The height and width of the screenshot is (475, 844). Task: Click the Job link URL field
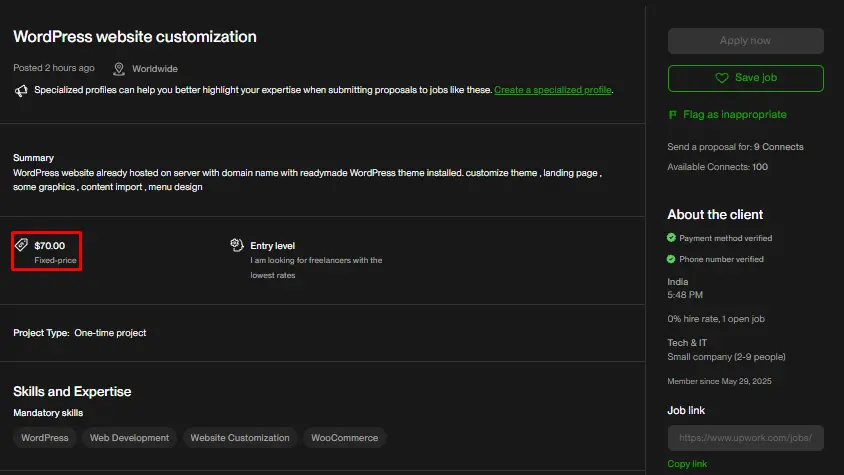pyautogui.click(x=745, y=438)
